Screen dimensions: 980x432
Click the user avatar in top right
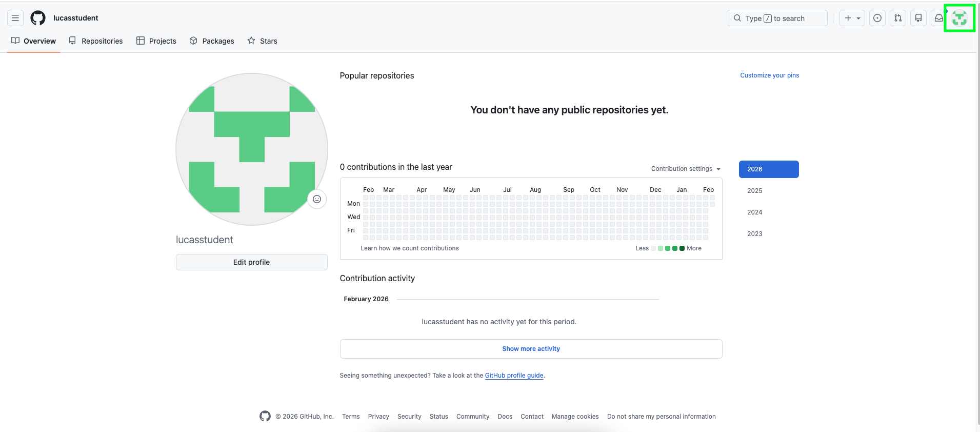coord(959,18)
